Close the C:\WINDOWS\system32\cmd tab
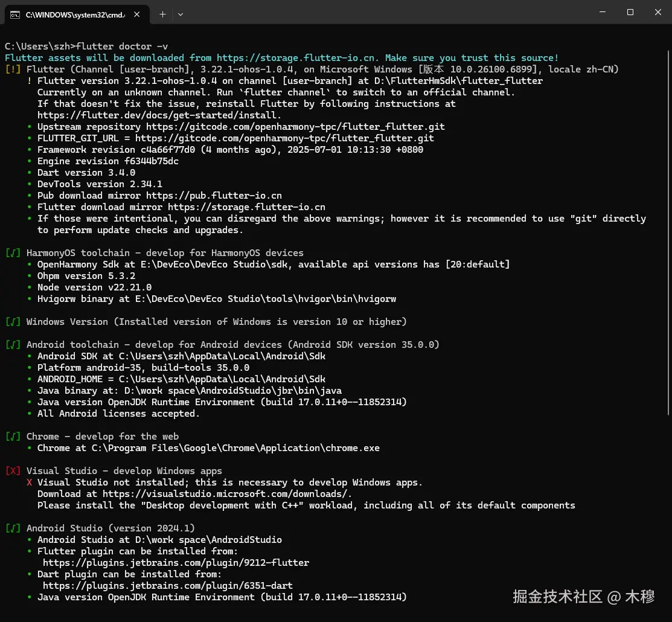Image resolution: width=672 pixels, height=622 pixels. click(136, 14)
